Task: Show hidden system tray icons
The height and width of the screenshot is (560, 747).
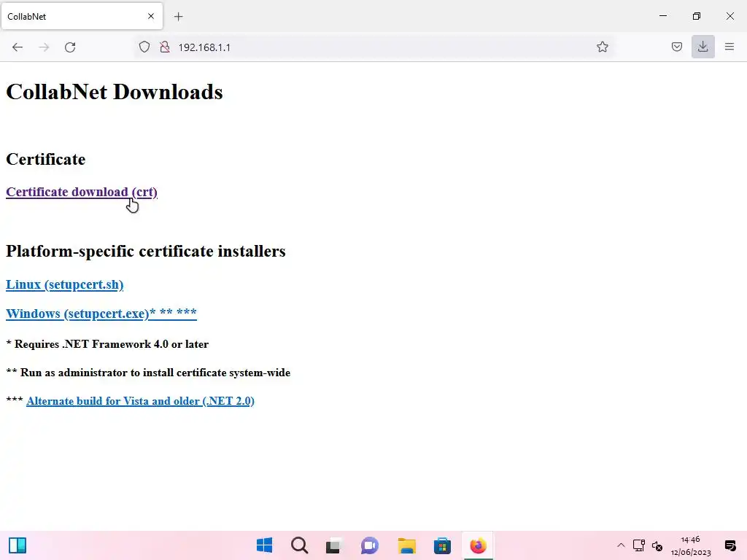Action: [621, 545]
